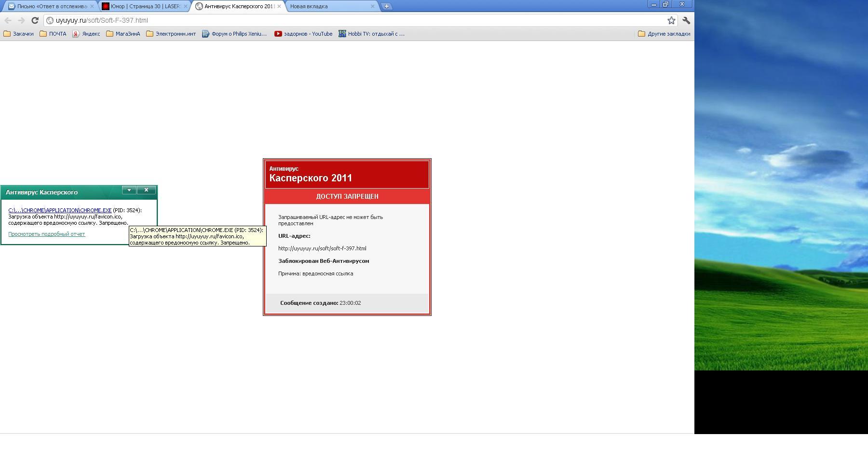Close the 'Антивирус Касперского 2011' tab
The height and width of the screenshot is (450, 868).
pos(279,6)
